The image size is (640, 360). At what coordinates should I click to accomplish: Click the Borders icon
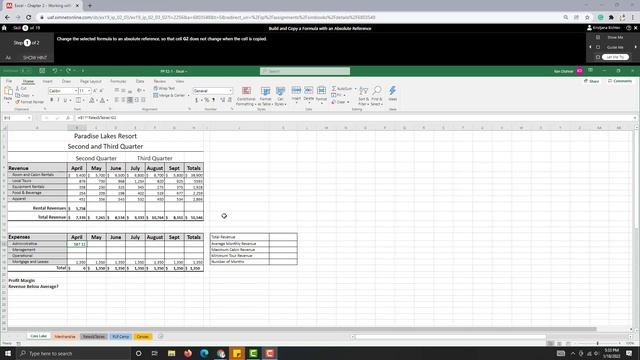(x=78, y=100)
